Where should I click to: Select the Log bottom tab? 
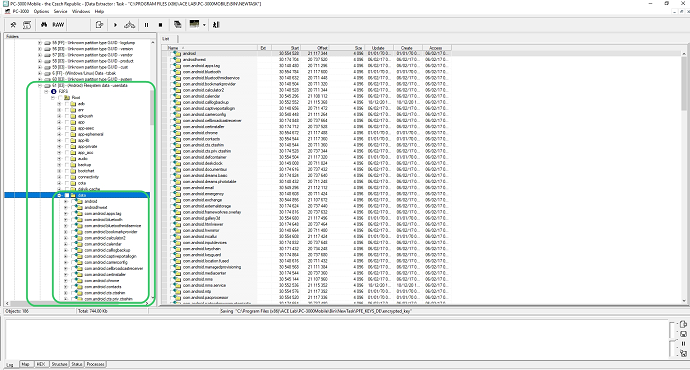pyautogui.click(x=10, y=365)
